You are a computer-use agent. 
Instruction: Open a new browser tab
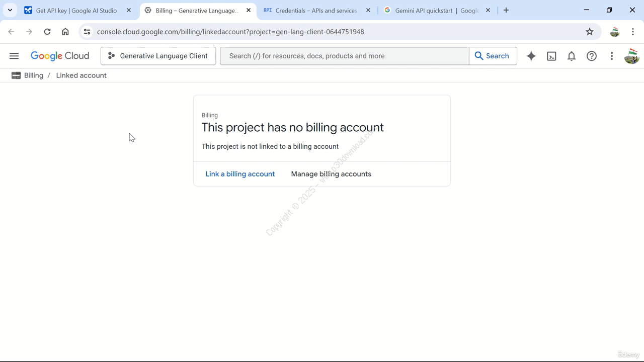pyautogui.click(x=506, y=10)
